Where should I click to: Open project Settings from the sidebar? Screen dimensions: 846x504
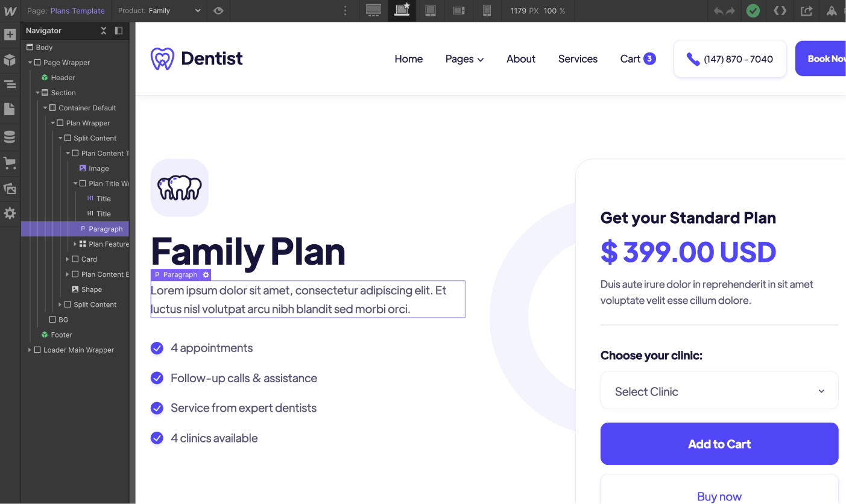point(10,213)
